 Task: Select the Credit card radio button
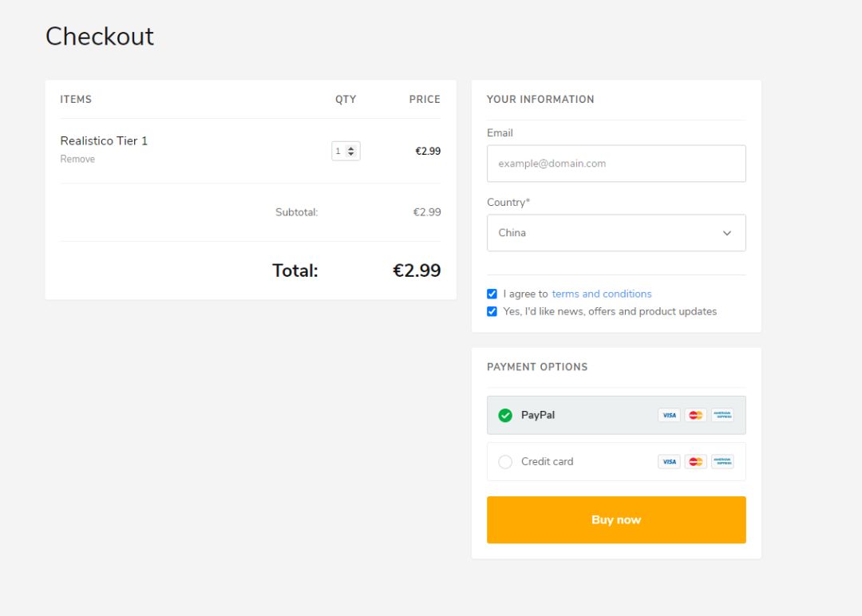[505, 461]
